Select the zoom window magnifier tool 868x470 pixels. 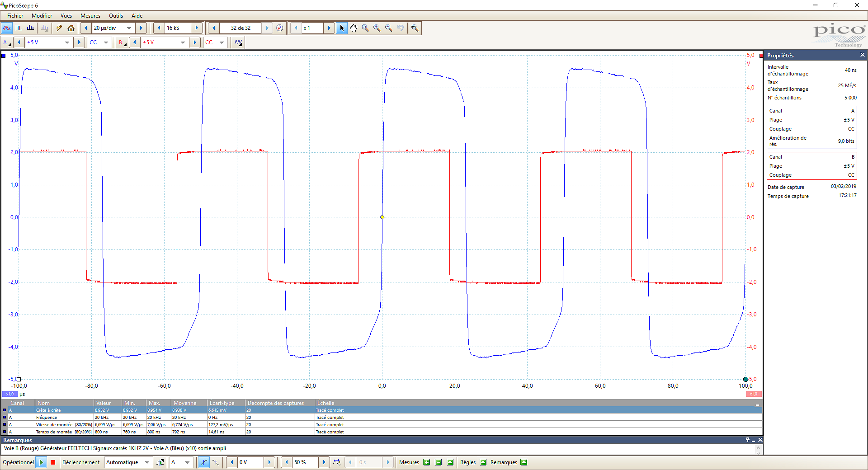[365, 28]
